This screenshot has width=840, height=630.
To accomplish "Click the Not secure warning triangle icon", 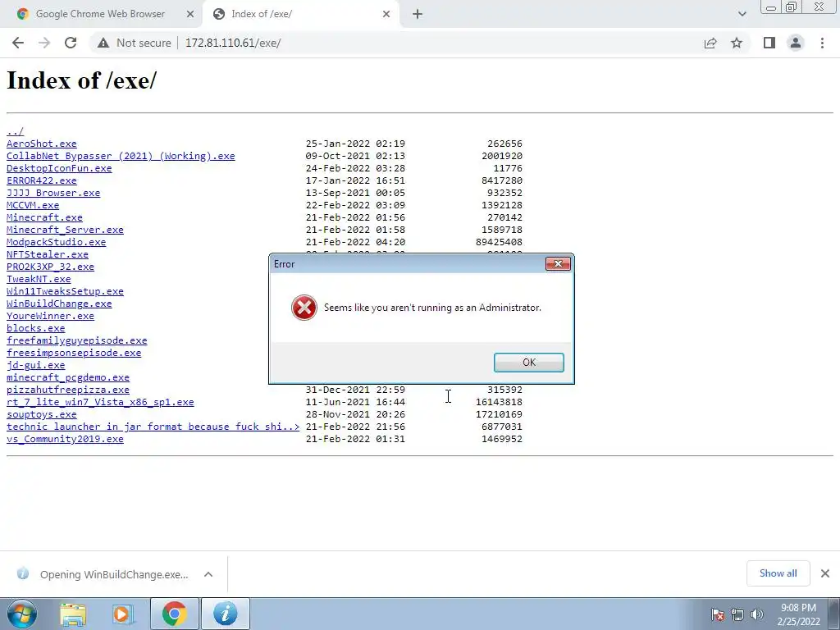I will click(x=103, y=43).
